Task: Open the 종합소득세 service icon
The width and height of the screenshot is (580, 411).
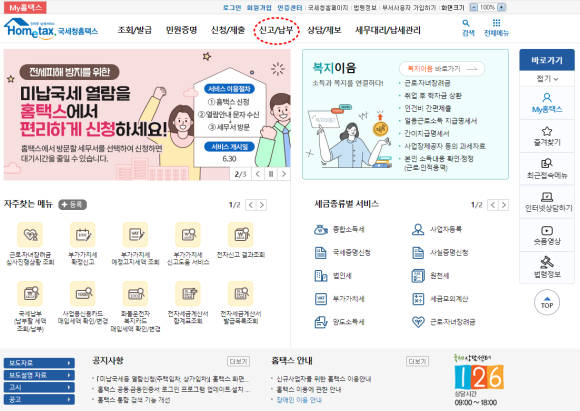Action: pos(321,230)
